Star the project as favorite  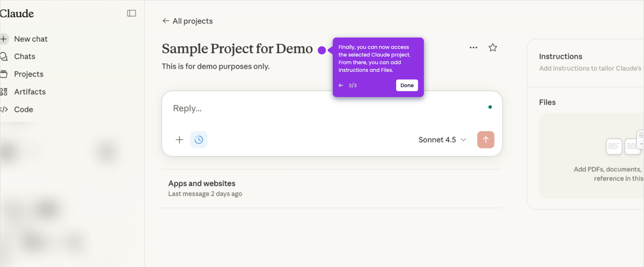[x=493, y=47]
